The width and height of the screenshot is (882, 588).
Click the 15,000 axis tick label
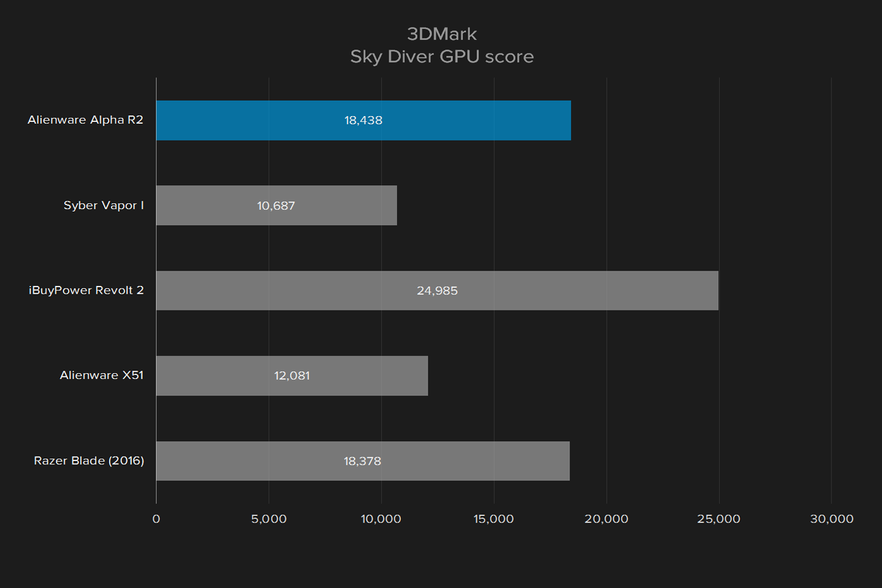pos(494,519)
